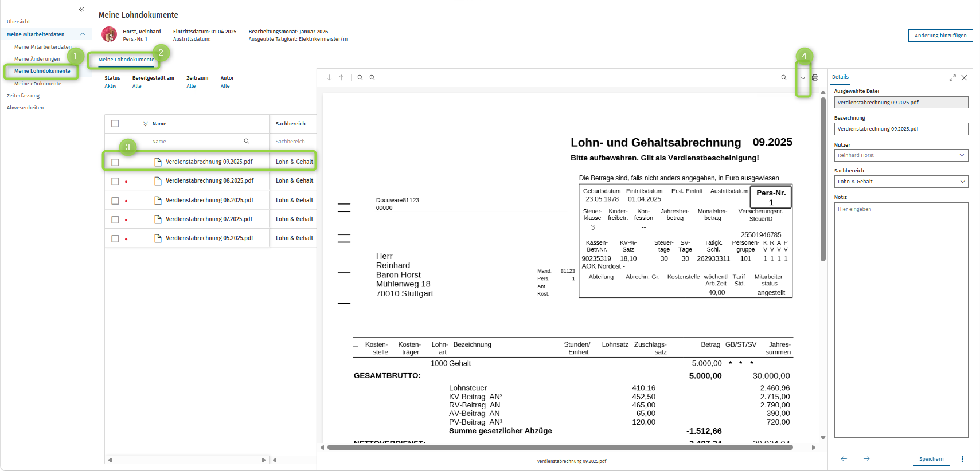Click the employee profile picture
The height and width of the screenshot is (471, 980).
pos(109,34)
